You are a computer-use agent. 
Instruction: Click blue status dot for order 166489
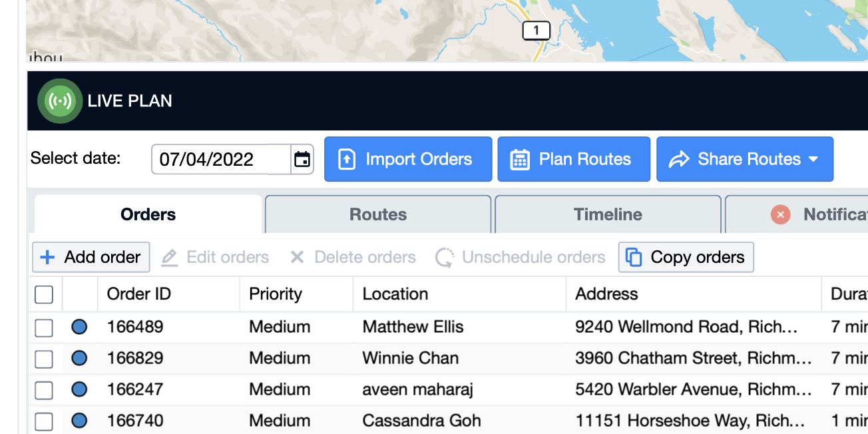tap(79, 327)
